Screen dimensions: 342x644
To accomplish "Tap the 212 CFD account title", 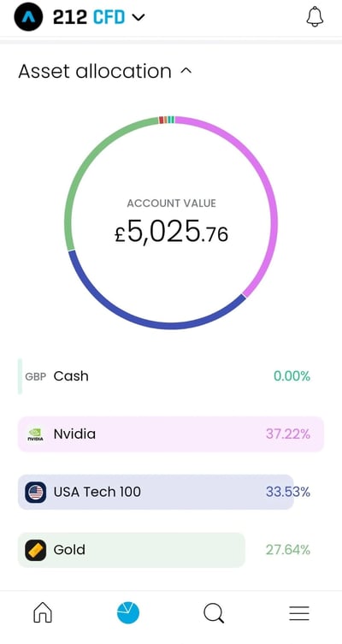I will point(89,17).
